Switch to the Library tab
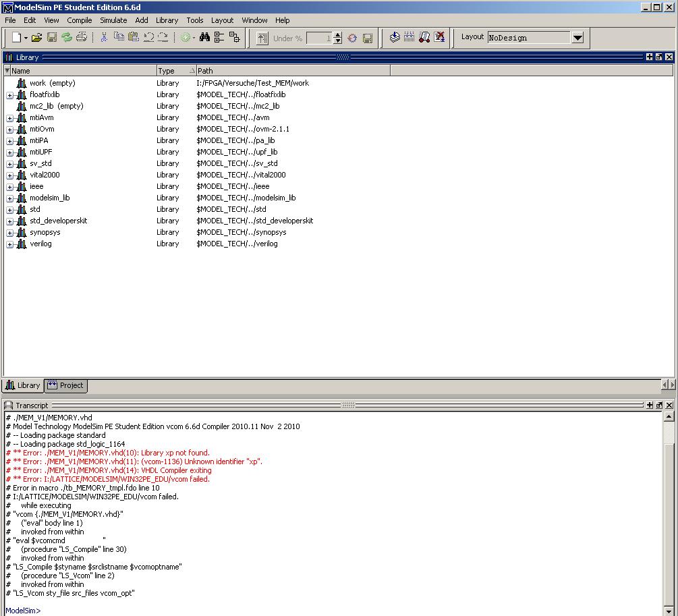Viewport: 678px width, 616px height. coord(23,385)
